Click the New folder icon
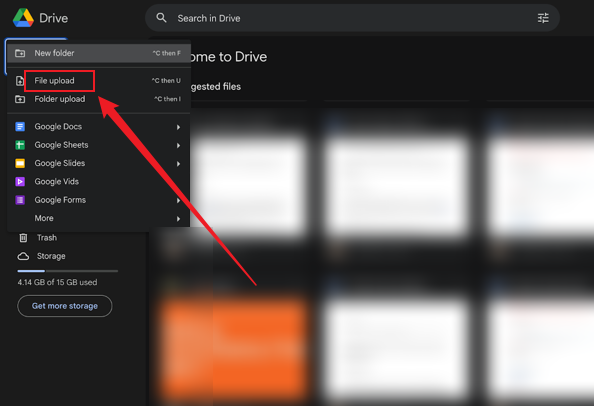Image resolution: width=594 pixels, height=406 pixels. pos(20,53)
